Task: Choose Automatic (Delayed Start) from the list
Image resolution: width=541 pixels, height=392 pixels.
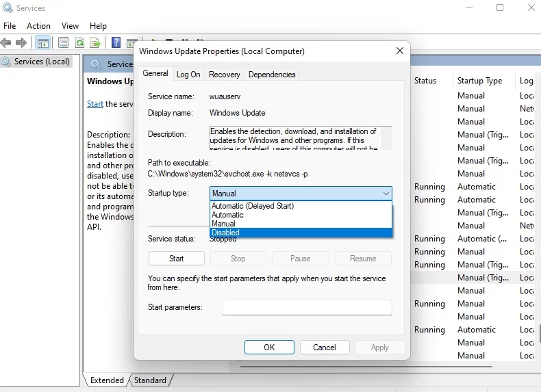Action: point(301,206)
